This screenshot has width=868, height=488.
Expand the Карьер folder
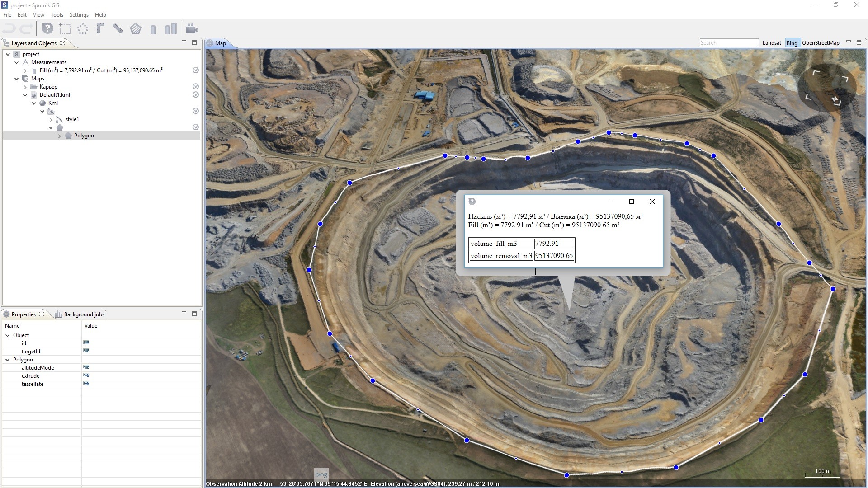pyautogui.click(x=25, y=87)
